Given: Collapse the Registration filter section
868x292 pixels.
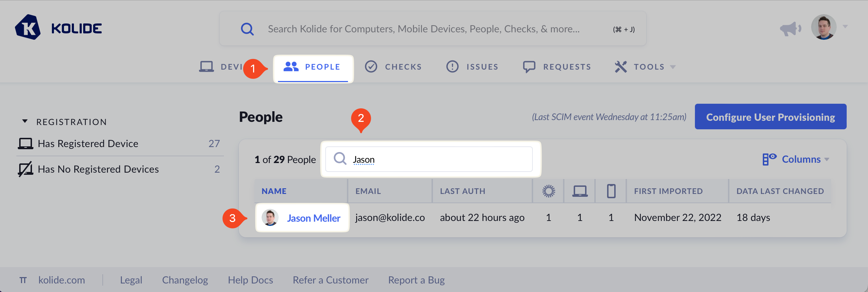Looking at the screenshot, I should click(25, 121).
